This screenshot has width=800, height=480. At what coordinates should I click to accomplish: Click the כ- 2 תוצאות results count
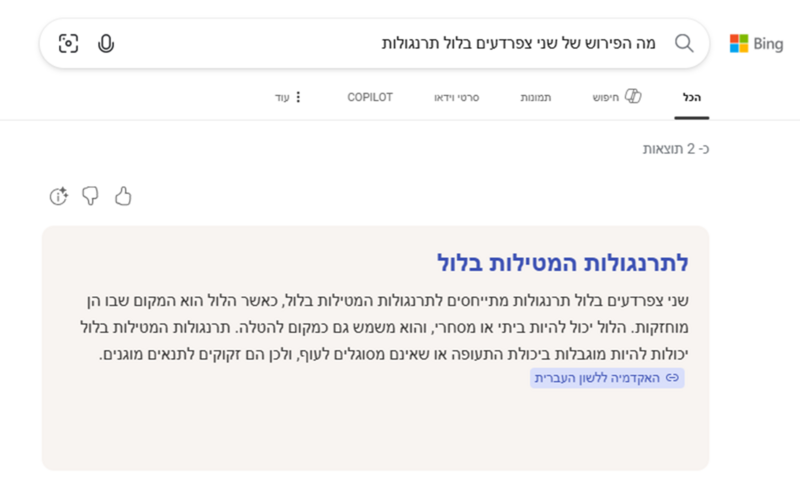pyautogui.click(x=676, y=149)
